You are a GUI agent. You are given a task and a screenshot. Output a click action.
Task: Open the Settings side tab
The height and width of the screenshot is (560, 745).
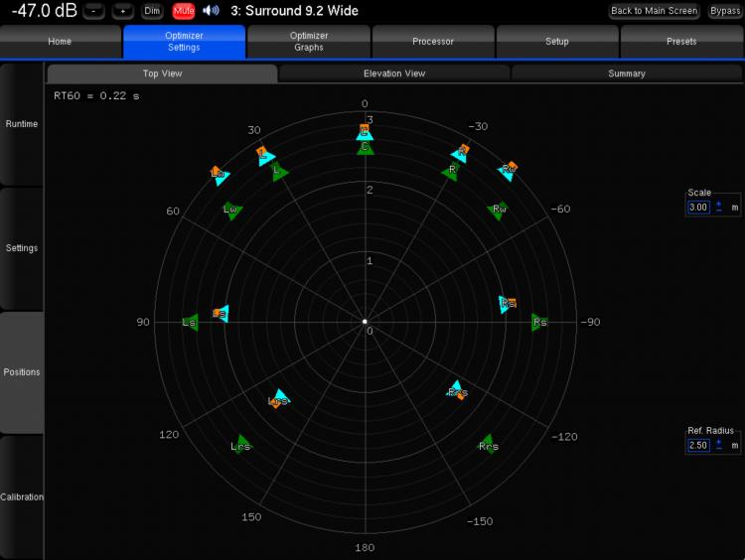pyautogui.click(x=22, y=248)
